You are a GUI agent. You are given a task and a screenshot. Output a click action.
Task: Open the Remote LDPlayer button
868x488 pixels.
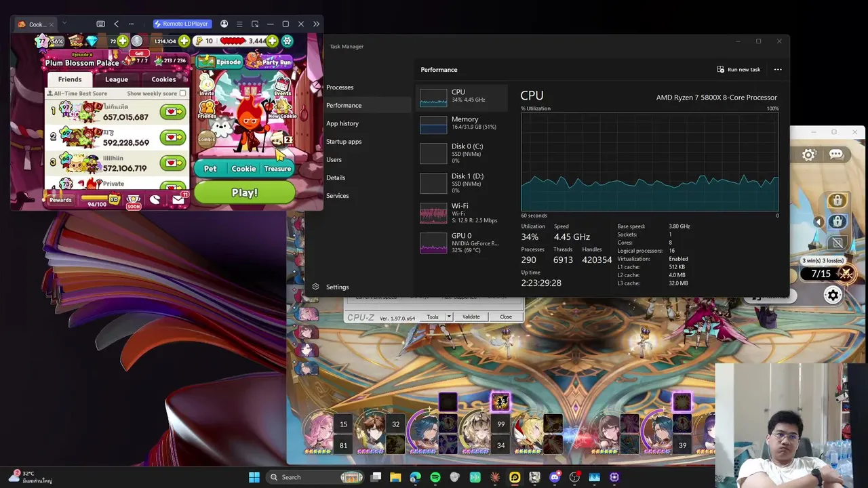(x=182, y=24)
